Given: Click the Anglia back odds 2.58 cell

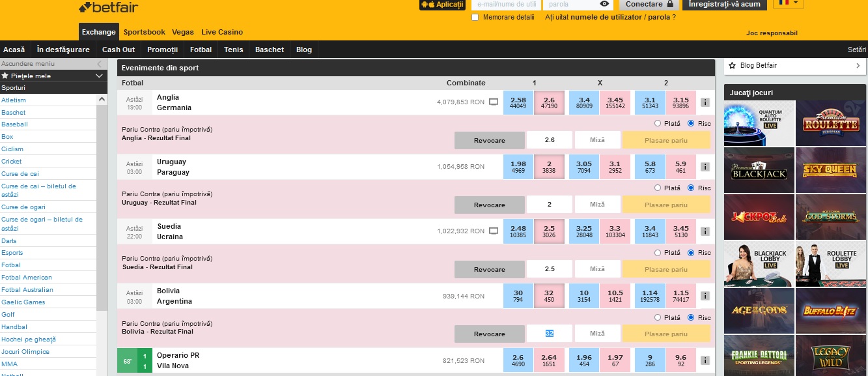Looking at the screenshot, I should point(518,102).
